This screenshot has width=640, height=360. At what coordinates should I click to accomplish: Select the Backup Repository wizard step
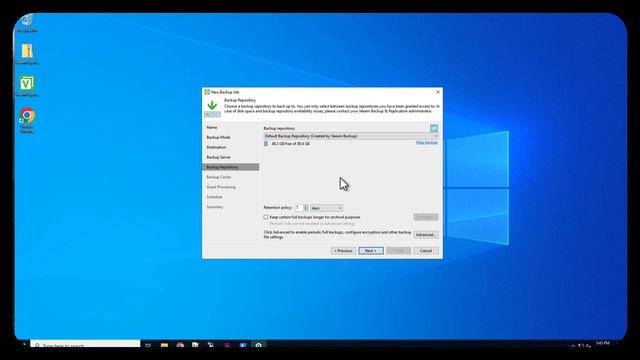[231, 167]
